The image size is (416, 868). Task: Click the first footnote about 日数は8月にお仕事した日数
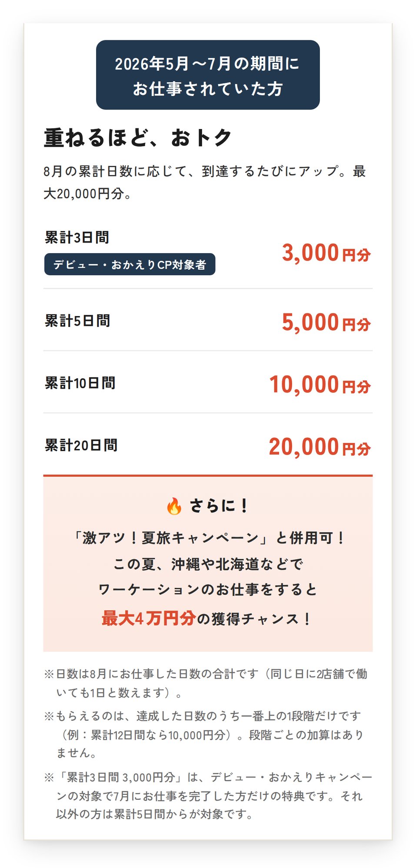pos(206,683)
